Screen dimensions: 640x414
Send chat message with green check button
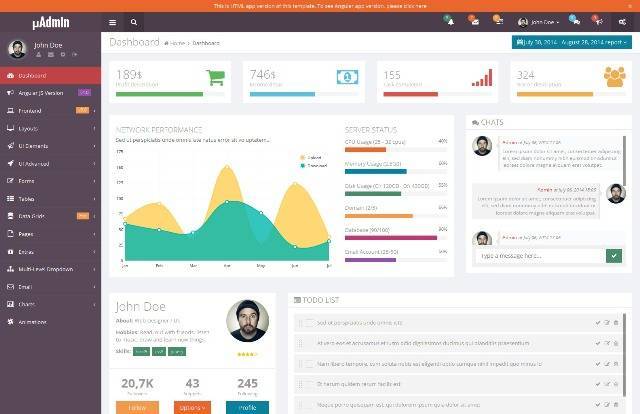[614, 256]
